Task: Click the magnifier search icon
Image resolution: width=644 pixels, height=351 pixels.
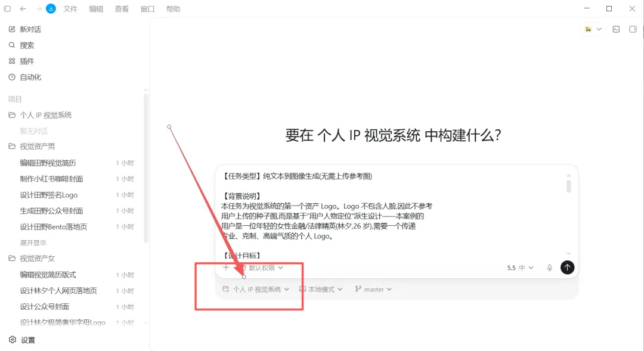Action: [12, 45]
